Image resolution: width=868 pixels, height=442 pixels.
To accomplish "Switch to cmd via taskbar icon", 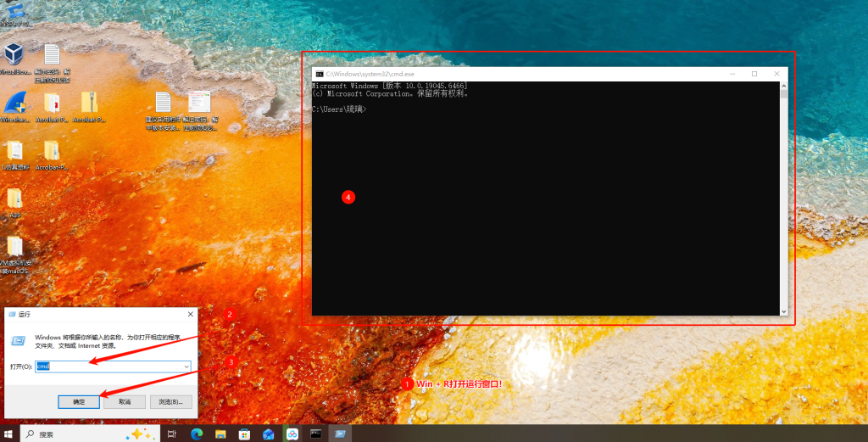I will pos(316,434).
